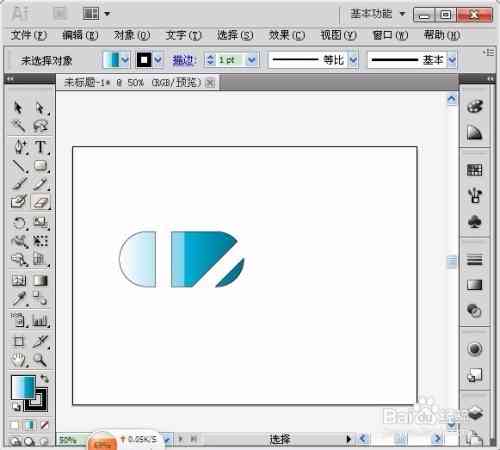Screen dimensions: 500x450
Task: Select the Blob Brush tool
Action: pyautogui.click(x=19, y=202)
